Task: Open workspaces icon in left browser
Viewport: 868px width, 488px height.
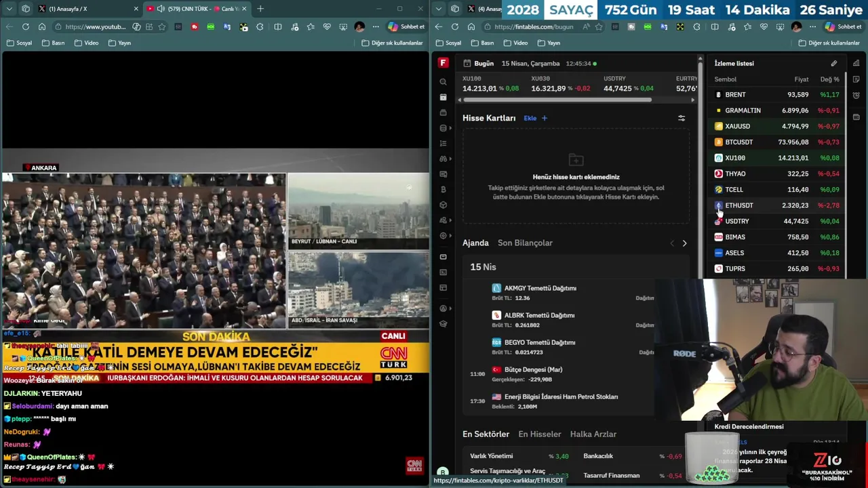Action: click(26, 9)
